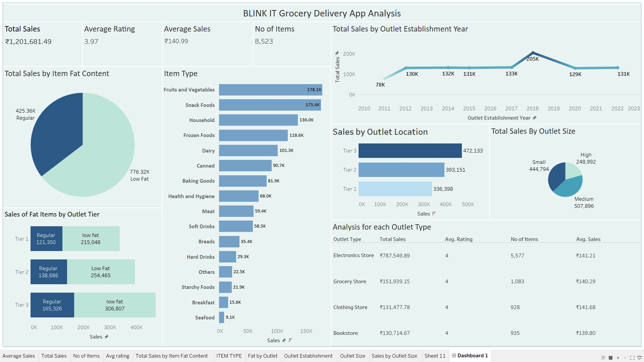Click the 78K point on line chart
The height and width of the screenshot is (362, 644).
point(385,78)
